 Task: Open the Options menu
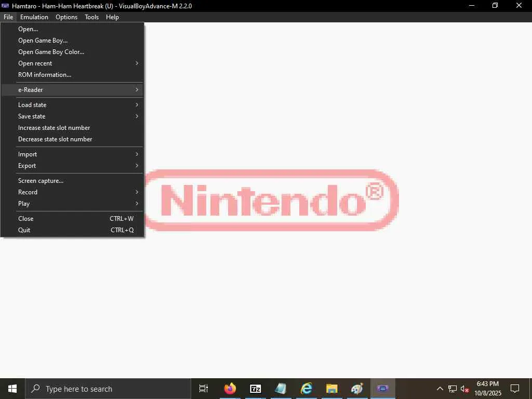pos(66,17)
